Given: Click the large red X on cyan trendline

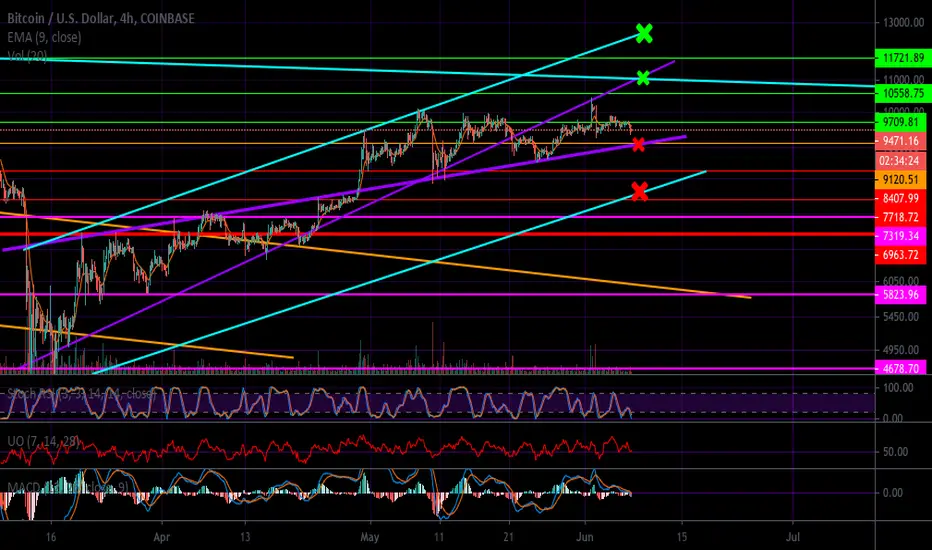Looking at the screenshot, I should coord(640,191).
